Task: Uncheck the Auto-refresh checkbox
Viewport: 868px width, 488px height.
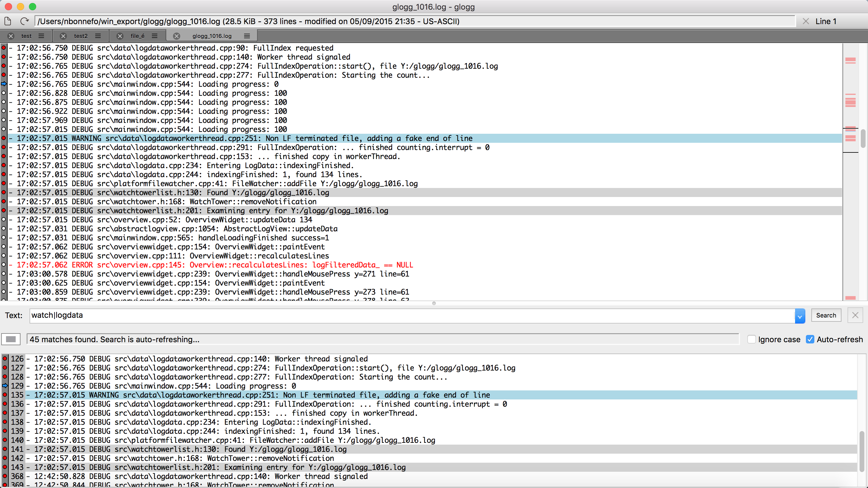Action: (x=810, y=339)
